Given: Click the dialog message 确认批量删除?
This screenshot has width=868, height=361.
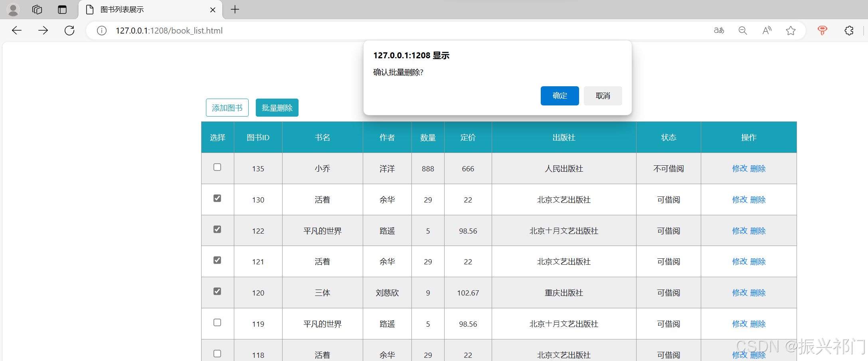Looking at the screenshot, I should click(398, 72).
